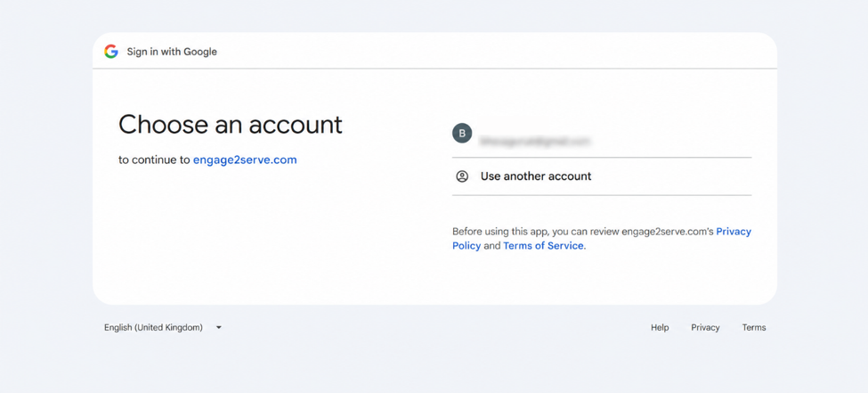Viewport: 868px width, 393px height.
Task: Open the Help footer link
Action: click(x=660, y=328)
